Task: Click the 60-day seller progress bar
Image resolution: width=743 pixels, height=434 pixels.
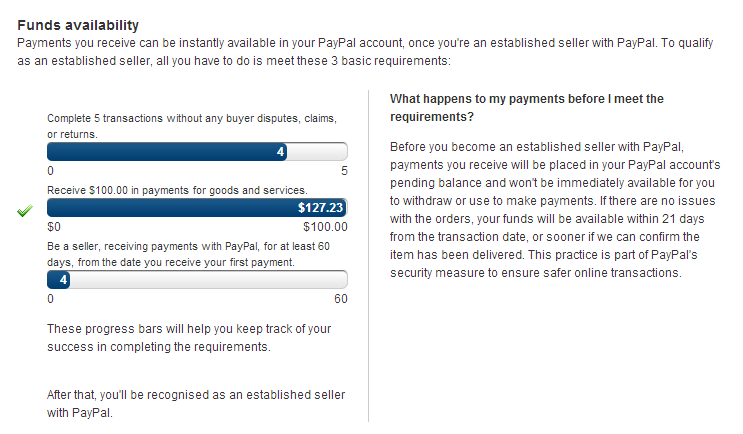Action: (197, 281)
